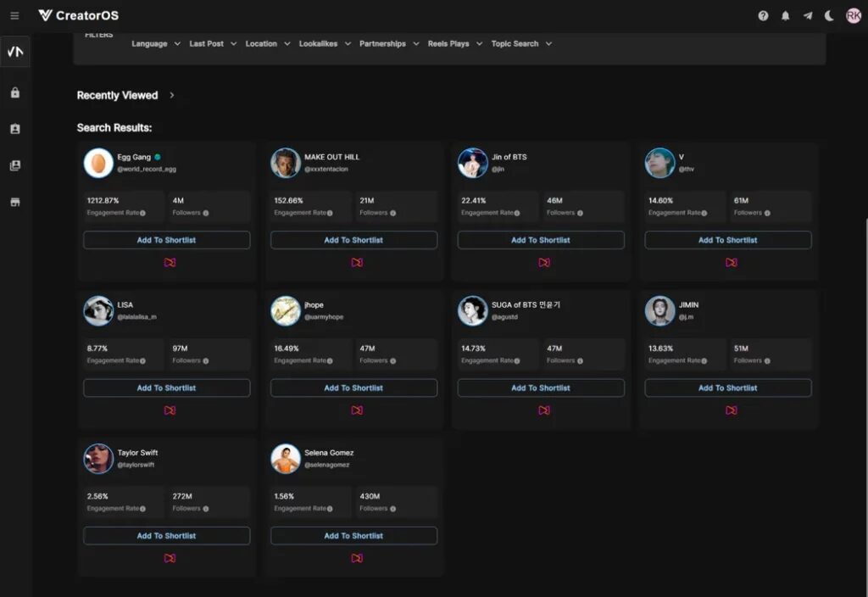Toggle dark mode moon icon
The image size is (868, 597).
tap(829, 15)
